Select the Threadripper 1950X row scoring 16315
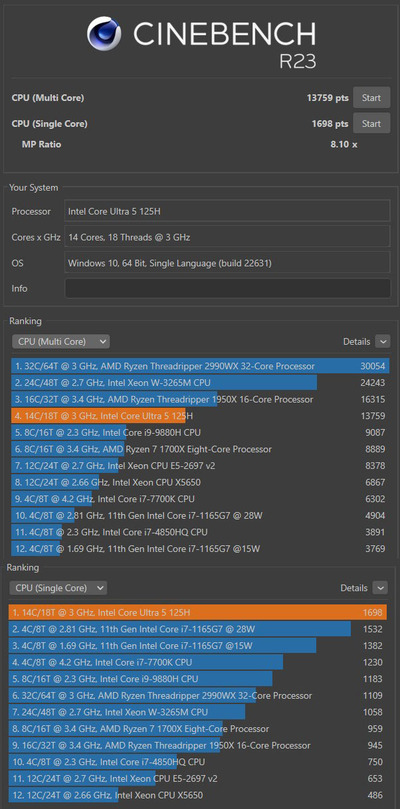The height and width of the screenshot is (809, 400). click(200, 399)
